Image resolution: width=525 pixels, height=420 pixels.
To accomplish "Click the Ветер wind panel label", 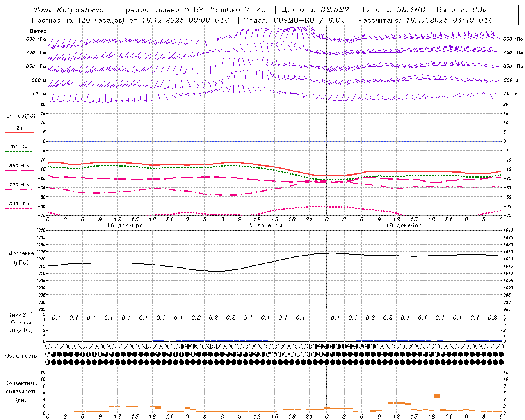I will coord(38,31).
